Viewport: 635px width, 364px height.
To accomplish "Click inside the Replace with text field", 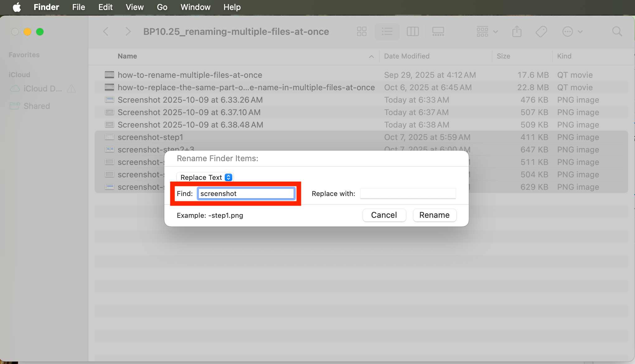I will tap(408, 194).
